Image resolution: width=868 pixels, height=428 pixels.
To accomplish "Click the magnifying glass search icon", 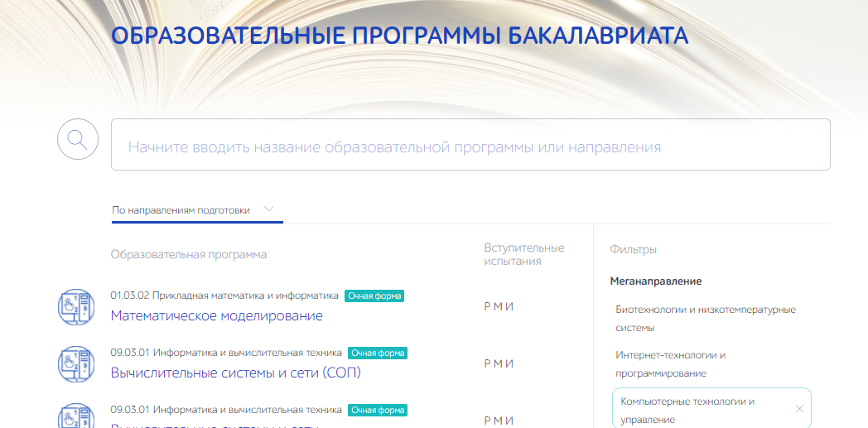I will coord(78,139).
